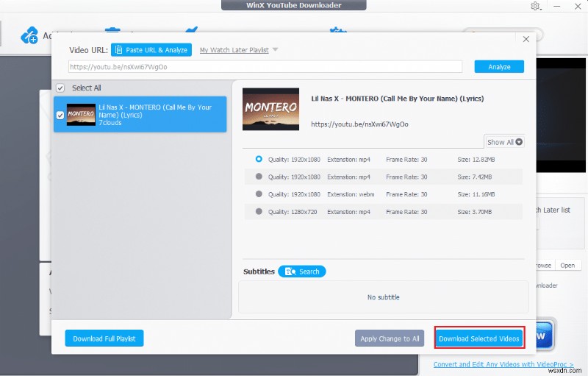Viewport: 588px width, 376px height.
Task: Click the Analyze button
Action: click(499, 67)
